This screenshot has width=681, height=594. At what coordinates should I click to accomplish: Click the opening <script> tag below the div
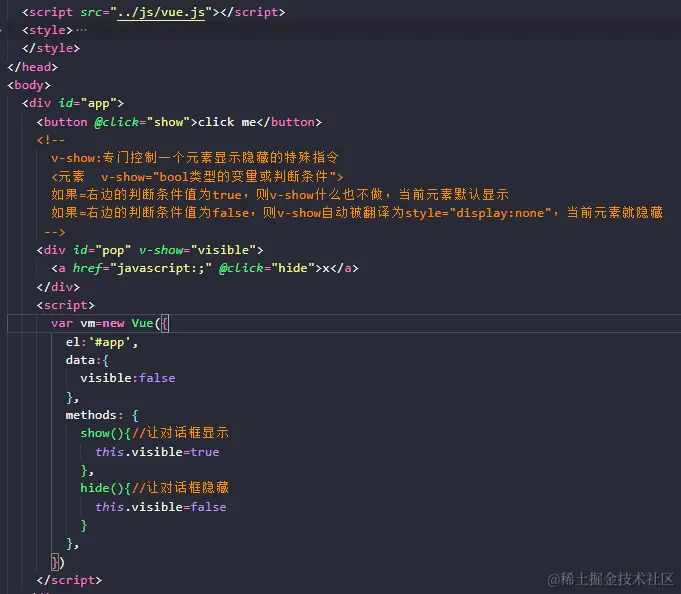[x=66, y=305]
